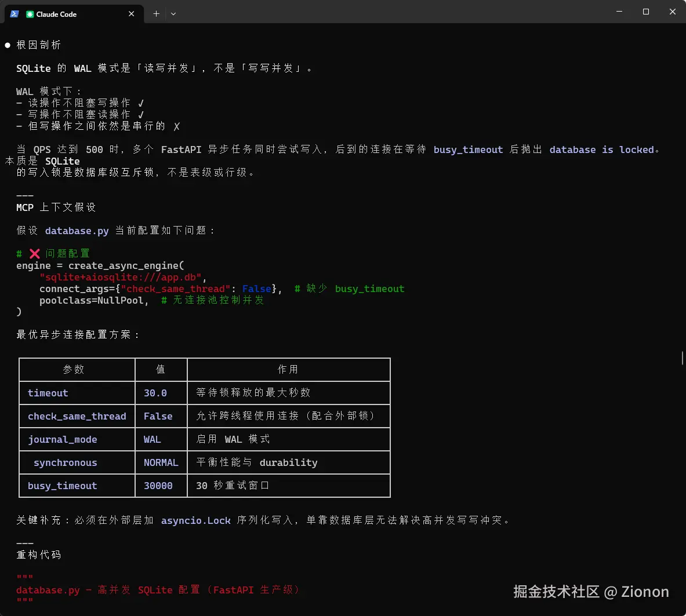Viewport: 686px width, 616px height.
Task: Click the terminal scrollbar thumb
Action: coord(683,358)
